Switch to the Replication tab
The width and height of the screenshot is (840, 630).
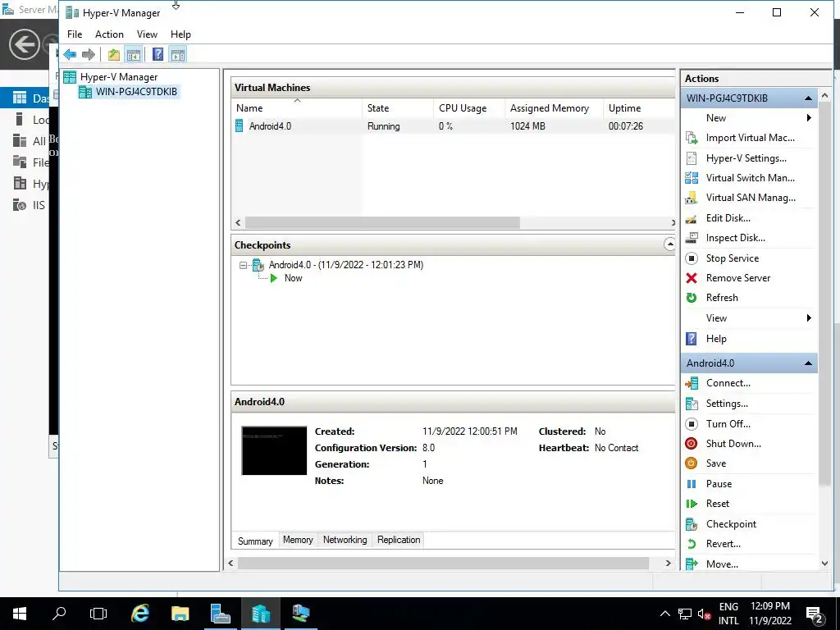click(x=399, y=540)
